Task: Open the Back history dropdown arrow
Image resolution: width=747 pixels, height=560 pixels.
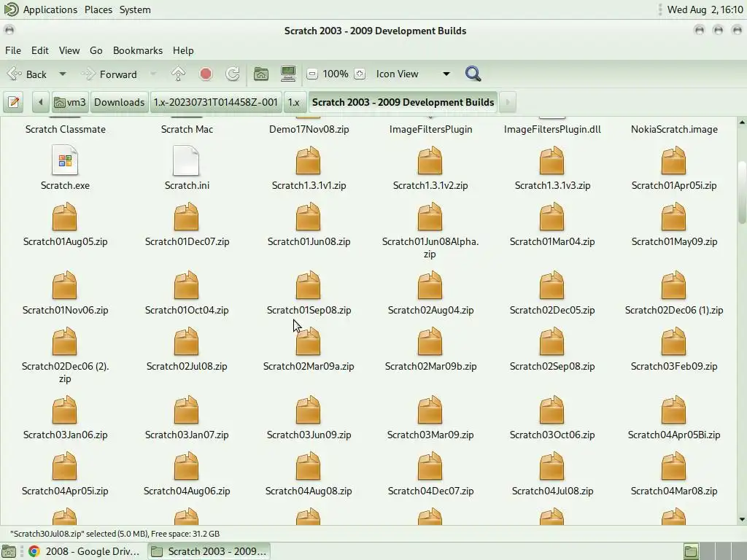Action: (x=63, y=74)
